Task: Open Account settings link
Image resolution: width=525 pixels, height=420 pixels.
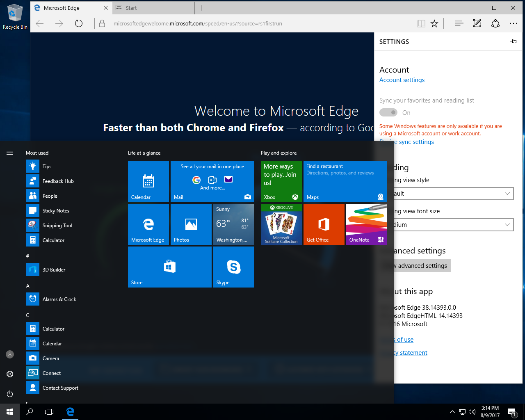Action: (x=402, y=80)
